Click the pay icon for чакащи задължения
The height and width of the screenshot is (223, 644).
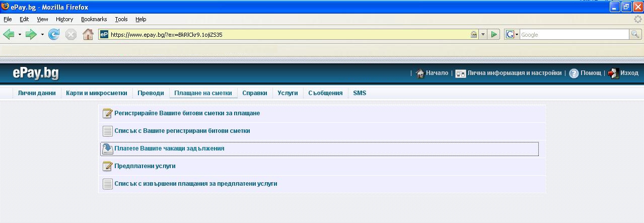(x=107, y=148)
